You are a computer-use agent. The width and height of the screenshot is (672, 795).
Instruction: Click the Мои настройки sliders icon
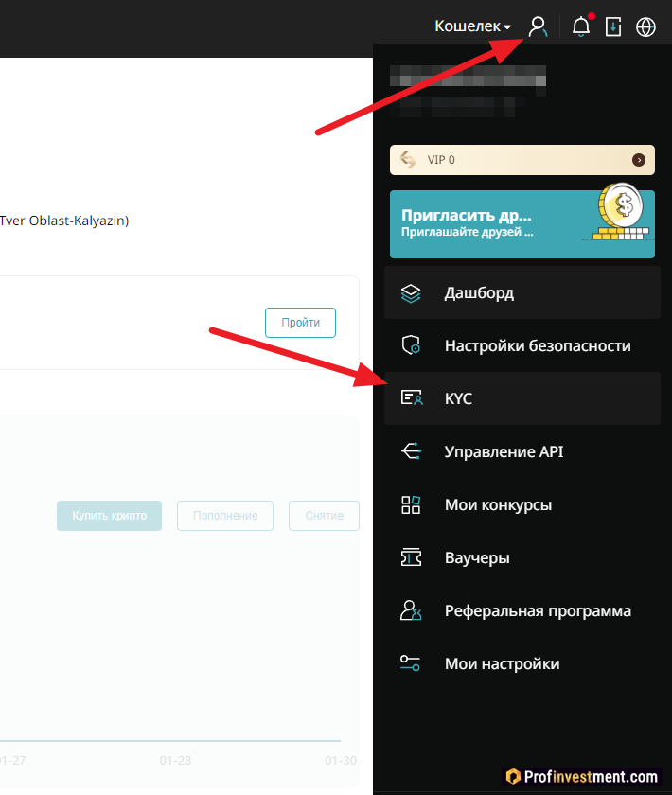[410, 663]
